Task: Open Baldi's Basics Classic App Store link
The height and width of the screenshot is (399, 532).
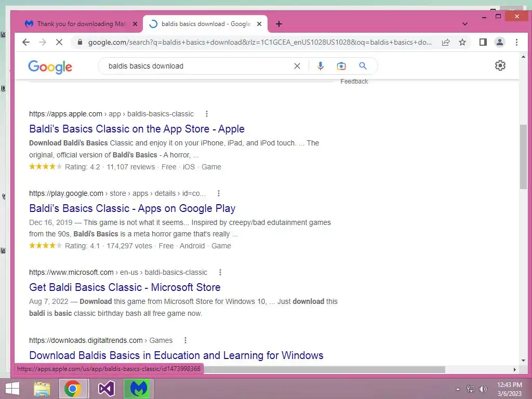Action: tap(137, 129)
